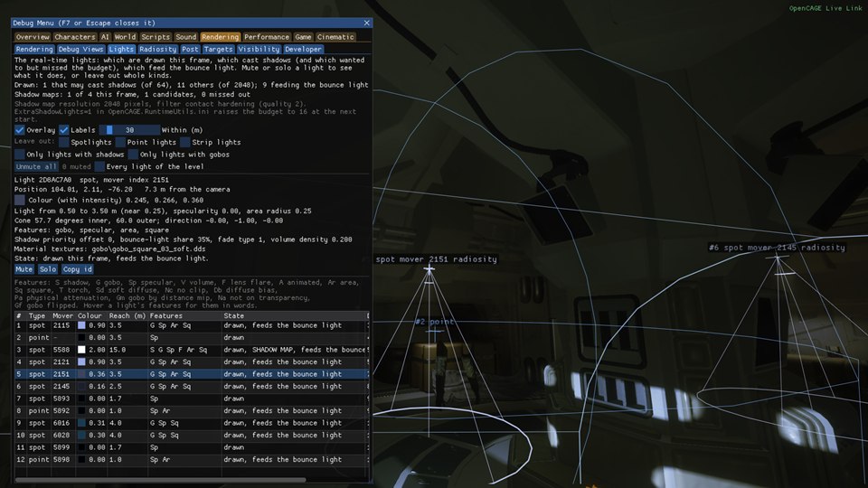Enable Only lights with gobos
Image resolution: width=868 pixels, height=488 pixels.
pyautogui.click(x=133, y=155)
